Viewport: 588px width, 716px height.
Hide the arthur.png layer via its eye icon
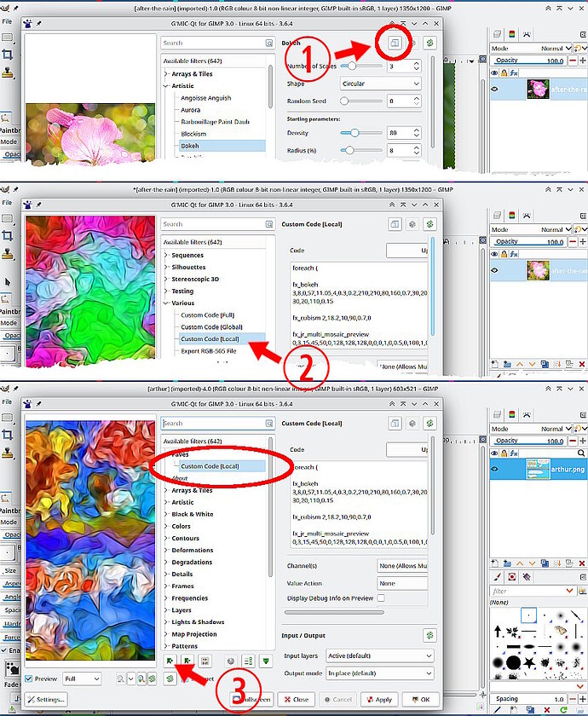(494, 469)
